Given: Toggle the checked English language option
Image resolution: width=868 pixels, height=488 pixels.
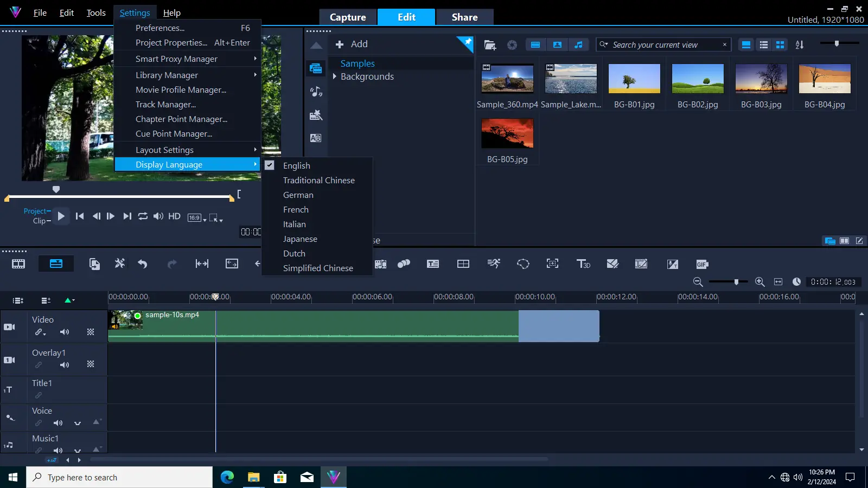Looking at the screenshot, I should (296, 166).
